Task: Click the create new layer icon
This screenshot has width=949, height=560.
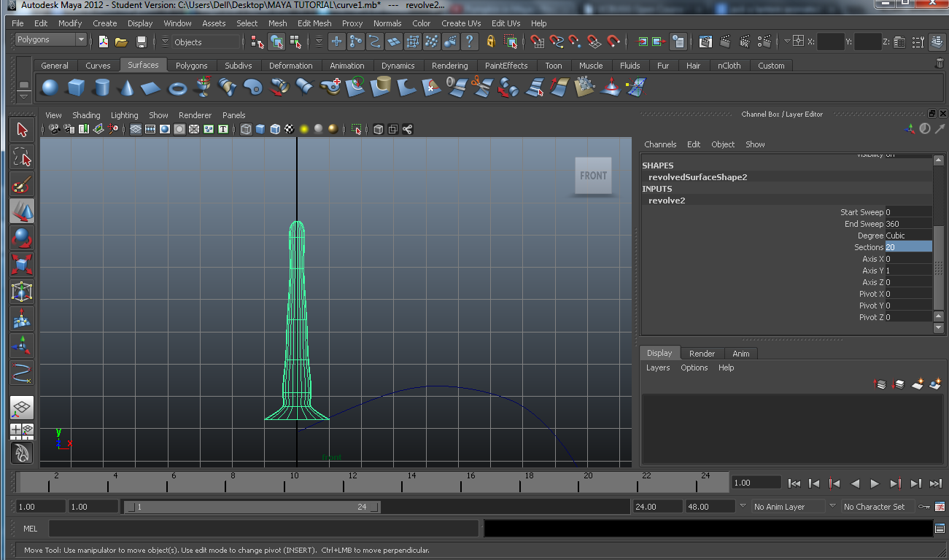Action: (x=918, y=384)
